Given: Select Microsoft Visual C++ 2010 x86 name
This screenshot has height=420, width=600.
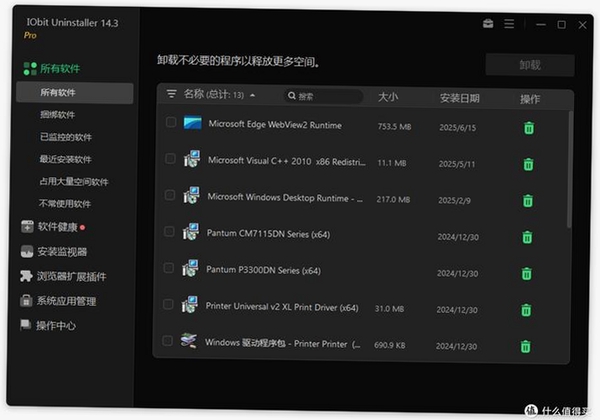Looking at the screenshot, I should [287, 161].
